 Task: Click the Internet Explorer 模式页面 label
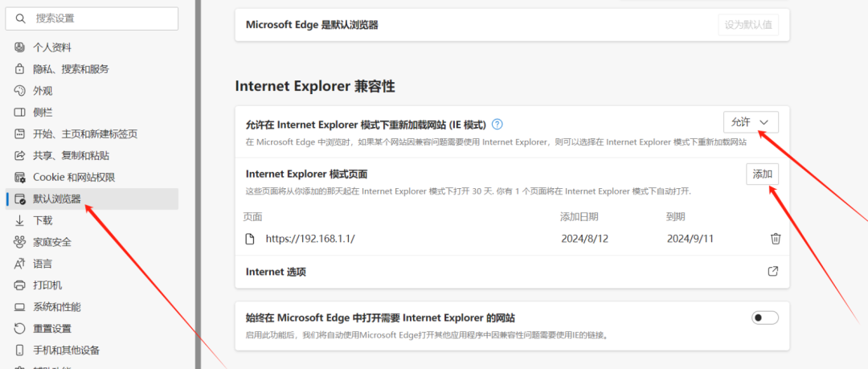307,174
